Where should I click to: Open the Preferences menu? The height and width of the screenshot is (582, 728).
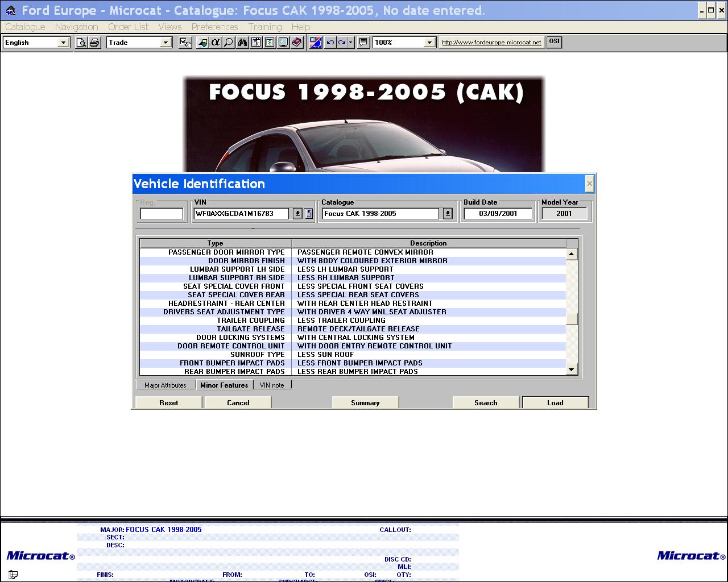[215, 27]
